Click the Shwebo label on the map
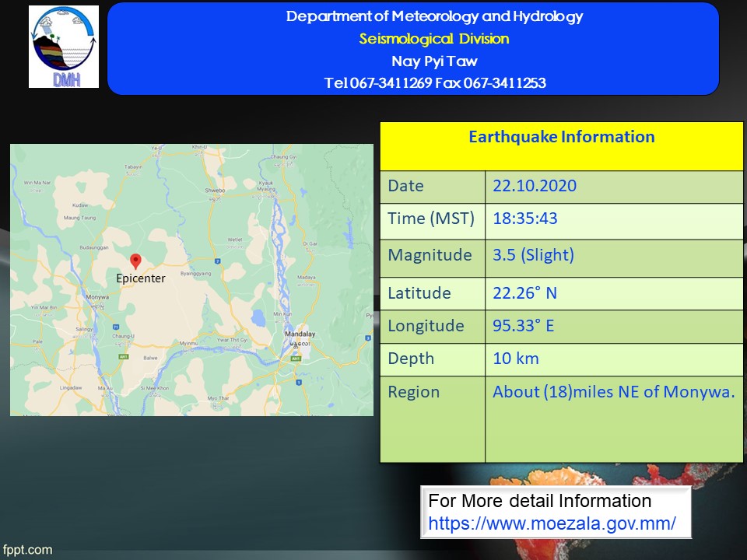This screenshot has height=560, width=747. 214,189
